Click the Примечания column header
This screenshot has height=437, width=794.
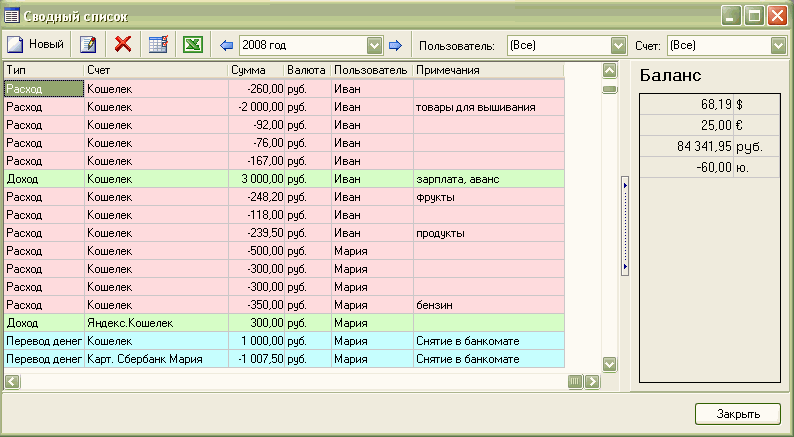pyautogui.click(x=487, y=70)
